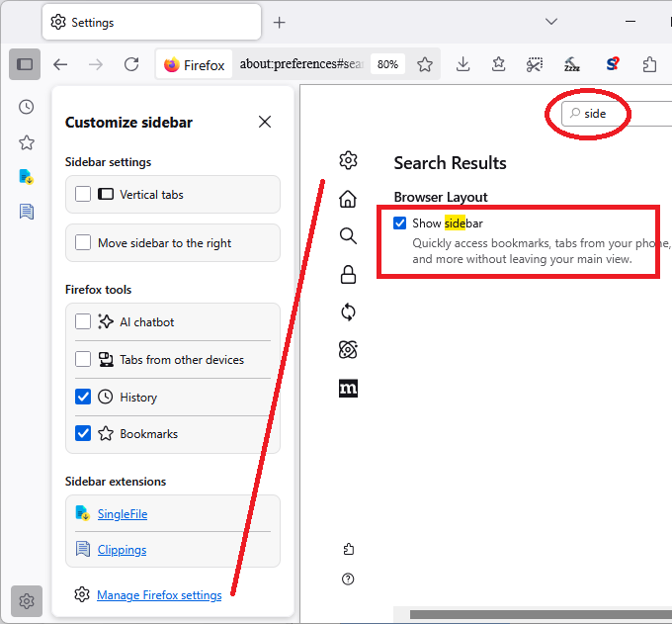Image resolution: width=672 pixels, height=624 pixels.
Task: Open the SingleFile extension link
Action: tap(123, 514)
